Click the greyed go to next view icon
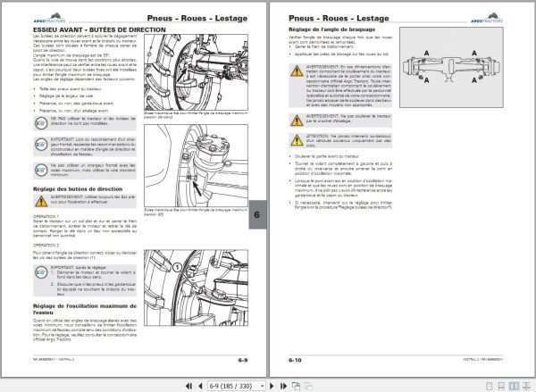The height and width of the screenshot is (392, 536). point(308,386)
